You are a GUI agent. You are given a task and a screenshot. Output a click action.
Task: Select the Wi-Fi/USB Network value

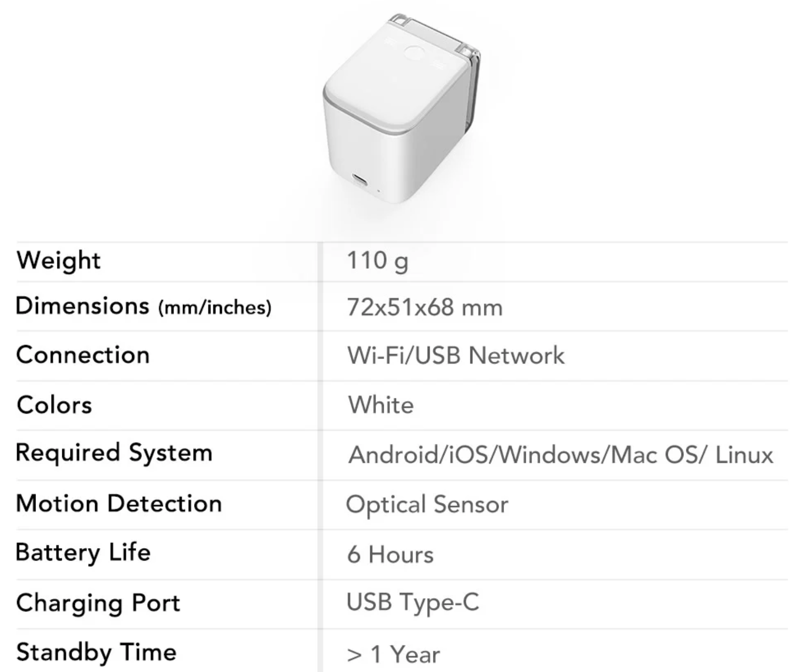455,355
